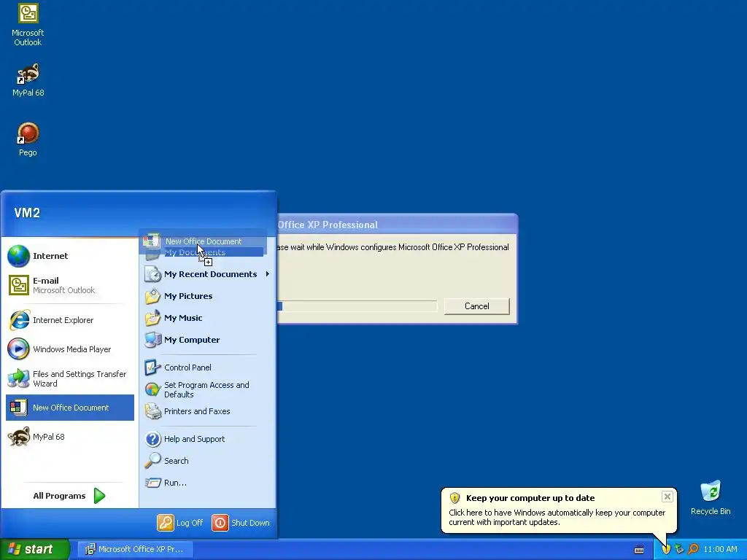
Task: Open Printers and Faxes icon
Action: tap(153, 411)
